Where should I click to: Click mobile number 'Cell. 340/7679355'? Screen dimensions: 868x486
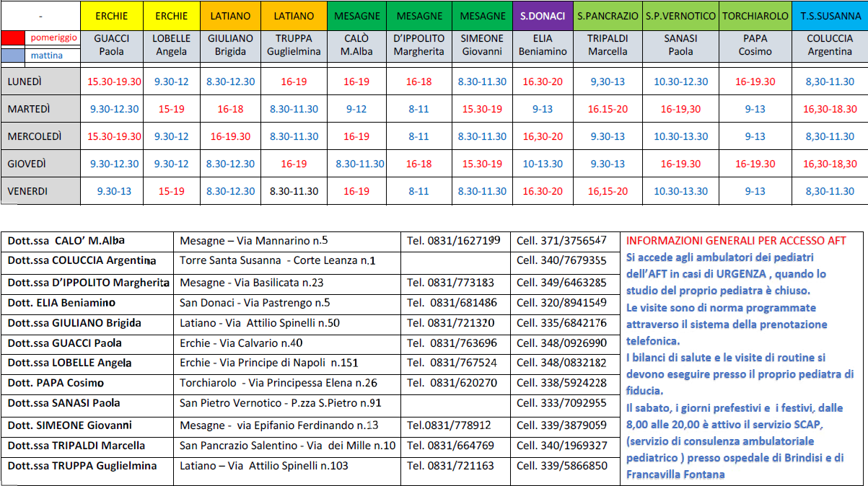(x=562, y=260)
